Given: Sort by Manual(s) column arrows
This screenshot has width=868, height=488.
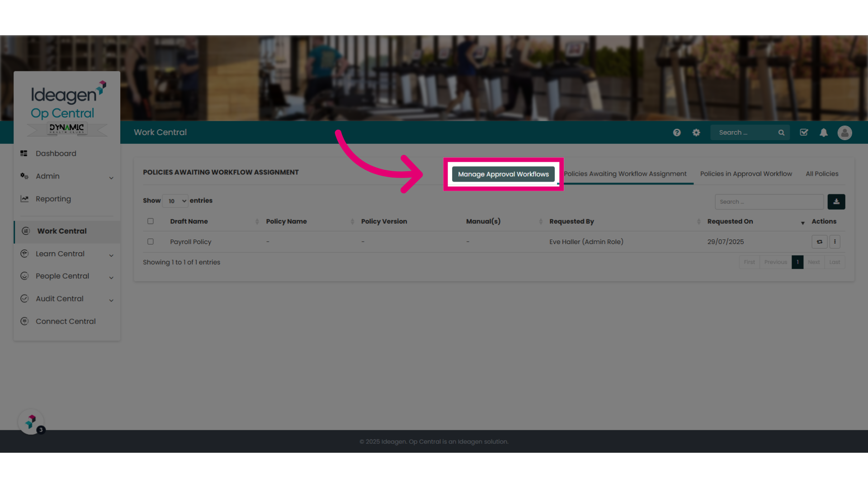Looking at the screenshot, I should [541, 221].
